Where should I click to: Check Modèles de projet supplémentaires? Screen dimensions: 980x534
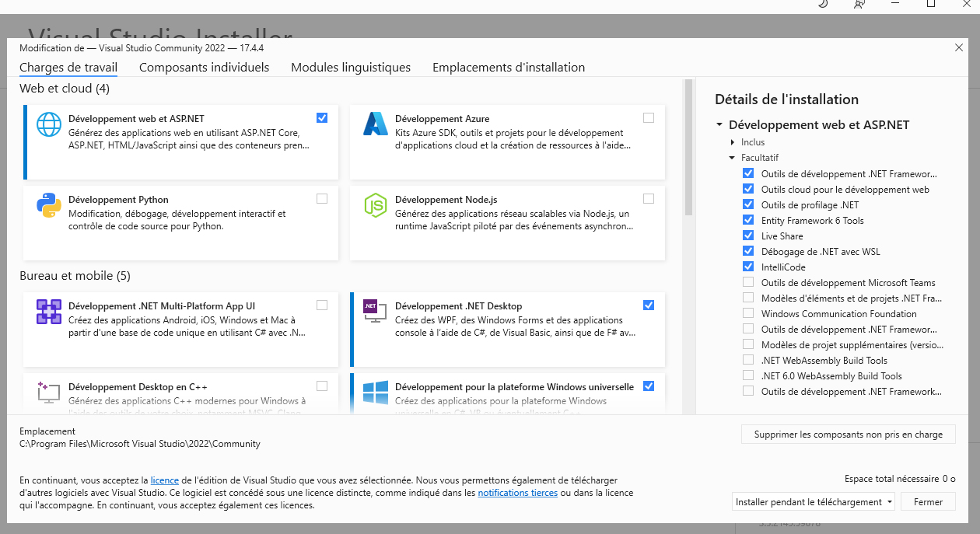pos(748,344)
